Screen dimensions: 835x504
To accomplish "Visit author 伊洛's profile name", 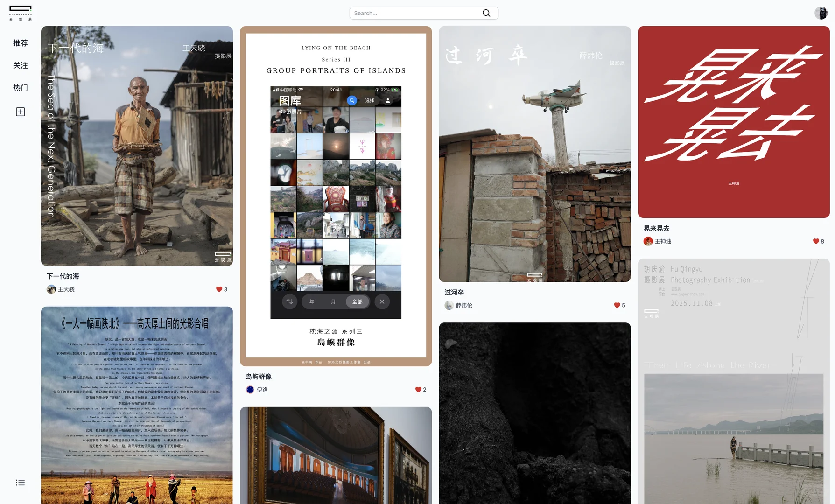I will pos(262,390).
